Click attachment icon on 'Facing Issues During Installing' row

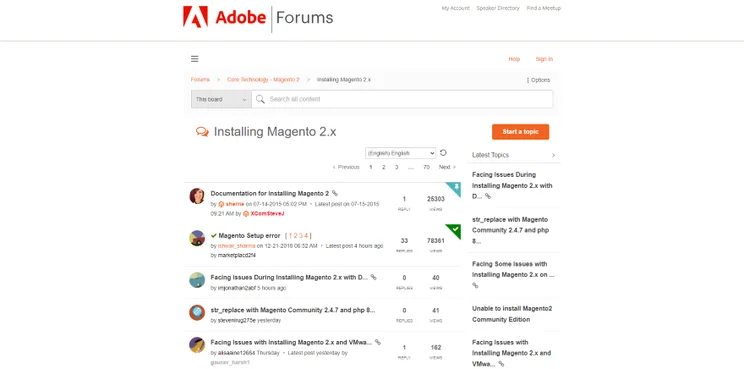coord(373,277)
